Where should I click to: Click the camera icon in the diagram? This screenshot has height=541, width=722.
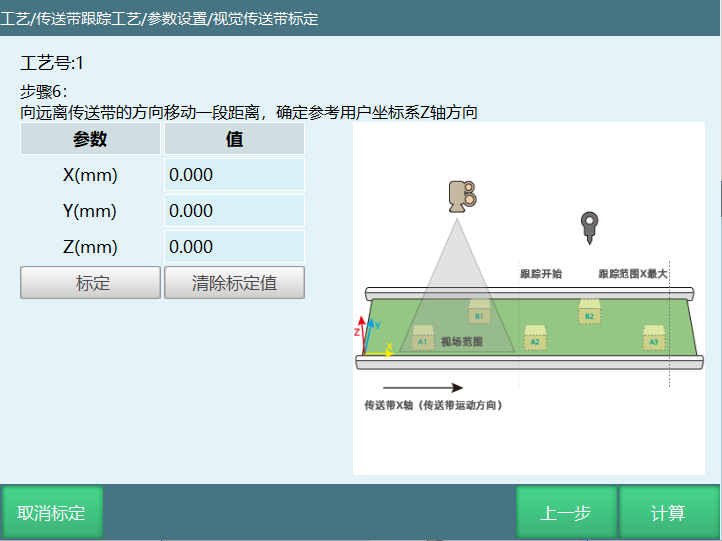pyautogui.click(x=460, y=196)
